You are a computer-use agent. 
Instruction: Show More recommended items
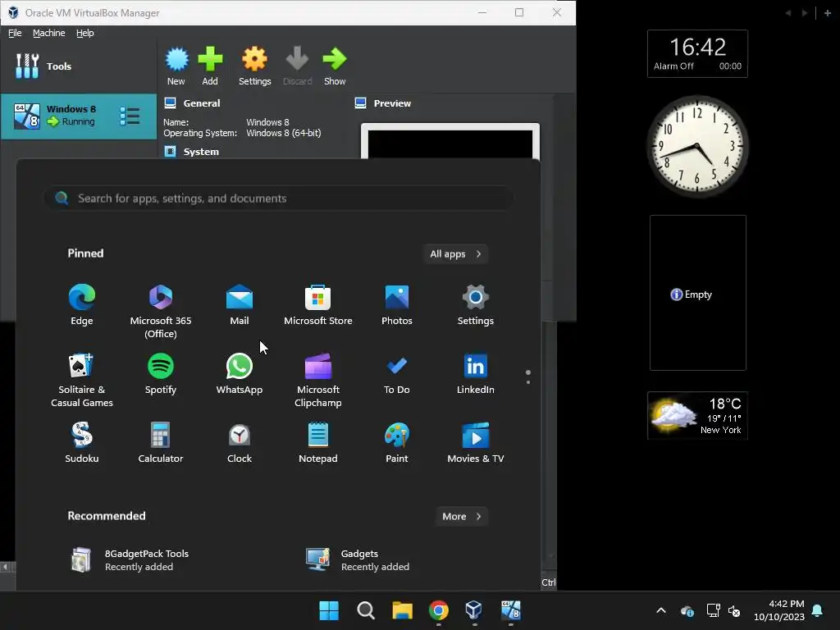[x=462, y=517]
